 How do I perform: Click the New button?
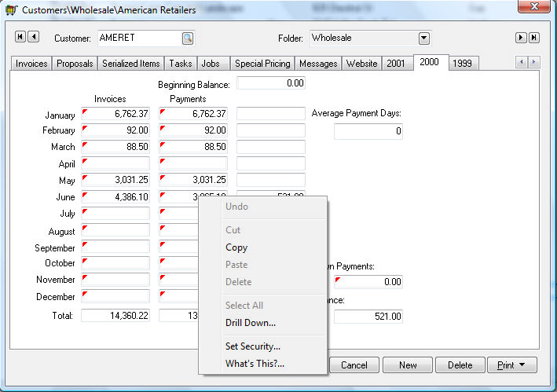pyautogui.click(x=407, y=365)
